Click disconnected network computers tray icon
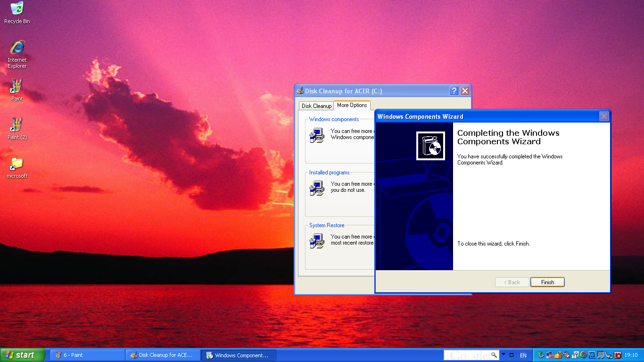This screenshot has height=362, width=644. point(549,355)
